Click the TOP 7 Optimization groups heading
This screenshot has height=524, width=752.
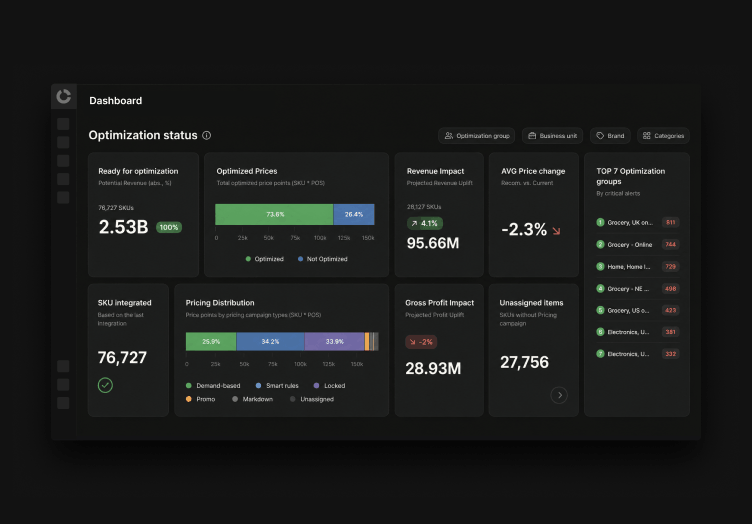(630, 176)
